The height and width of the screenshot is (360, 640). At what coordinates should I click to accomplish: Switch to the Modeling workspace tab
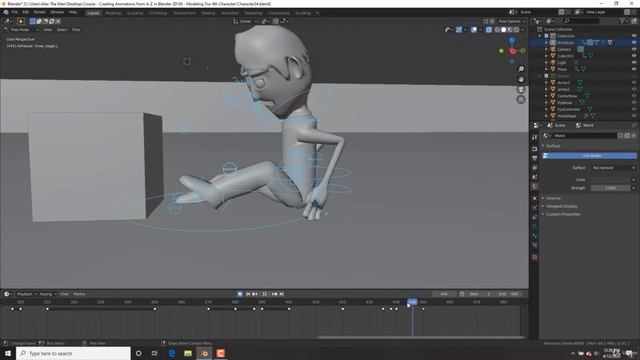click(113, 13)
